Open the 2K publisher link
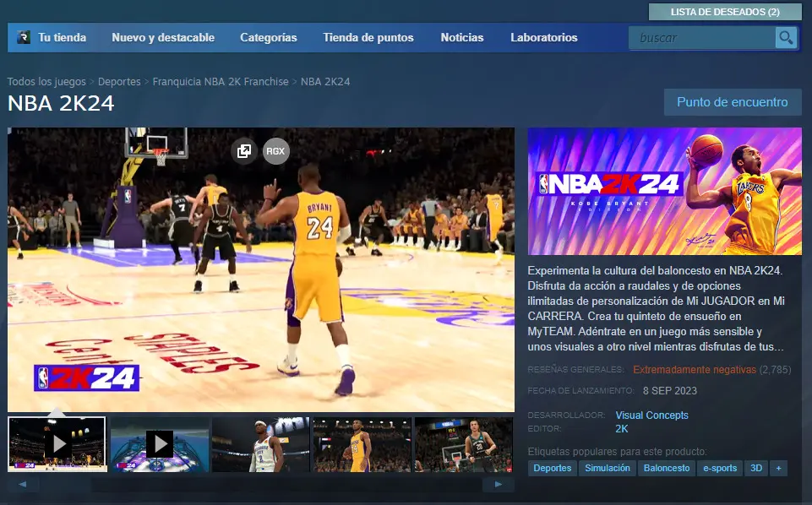 pyautogui.click(x=621, y=429)
